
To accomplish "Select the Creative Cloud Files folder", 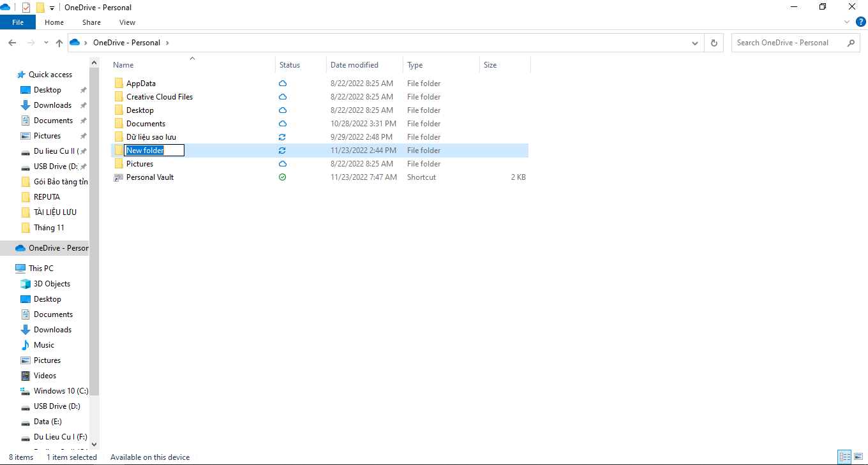I will coord(160,97).
